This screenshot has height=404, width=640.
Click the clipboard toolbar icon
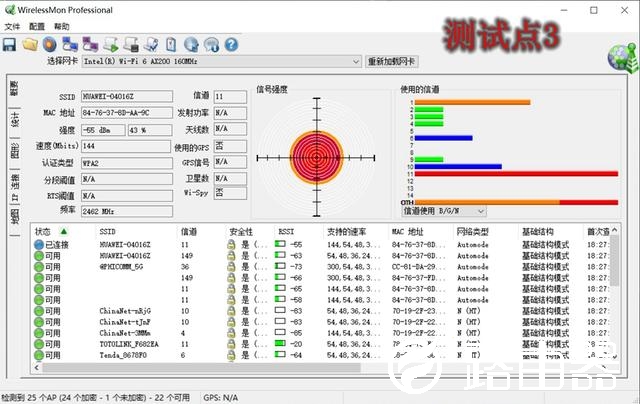[171, 44]
